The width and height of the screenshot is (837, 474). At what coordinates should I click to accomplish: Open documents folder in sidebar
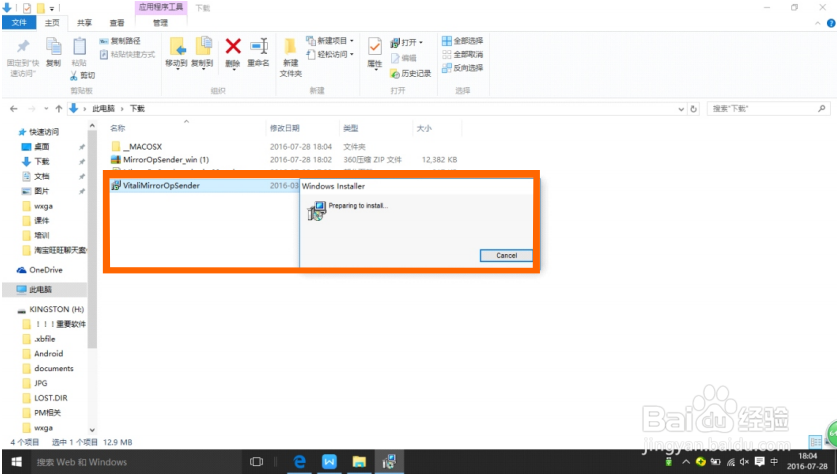coord(53,369)
